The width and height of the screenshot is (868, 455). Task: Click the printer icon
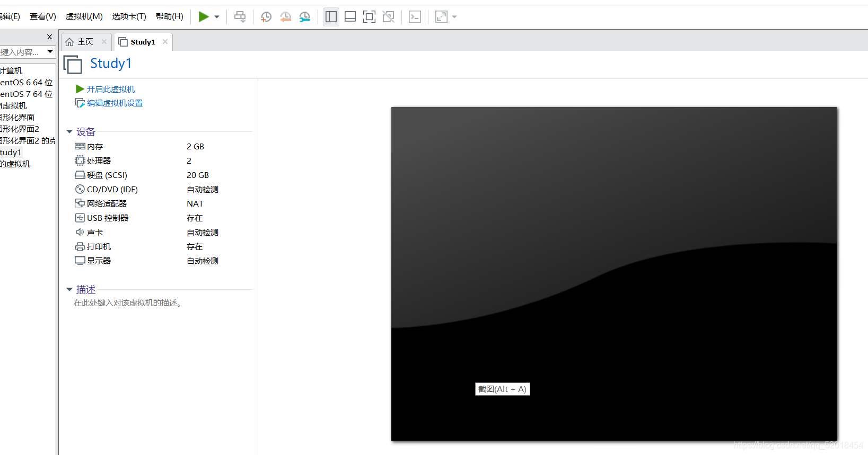pyautogui.click(x=80, y=246)
